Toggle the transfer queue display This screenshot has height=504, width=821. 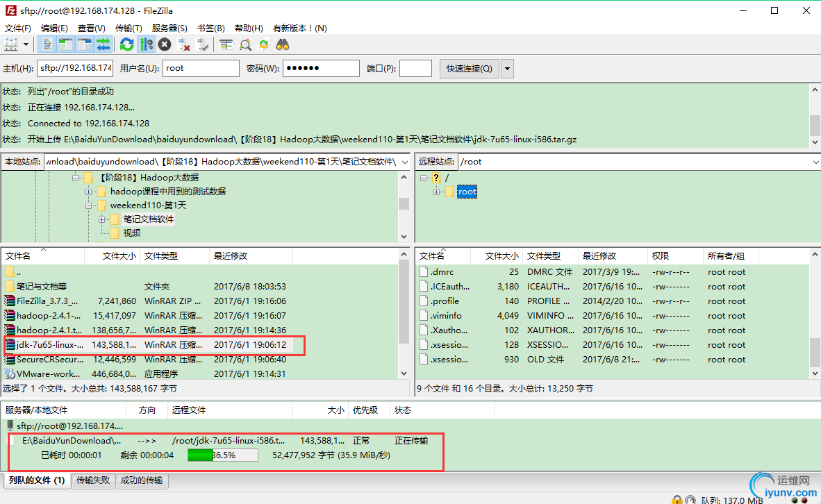tap(103, 45)
